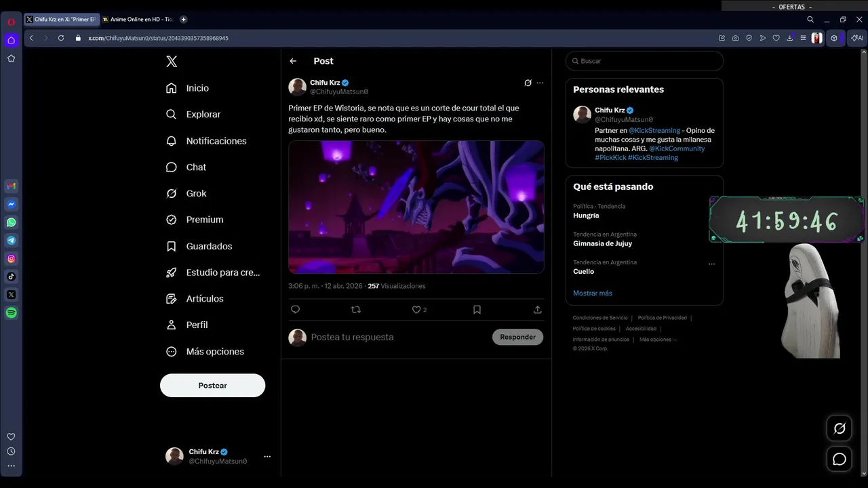Image resolution: width=868 pixels, height=488 pixels.
Task: Open the Flow send arrow icon
Action: click(x=763, y=38)
